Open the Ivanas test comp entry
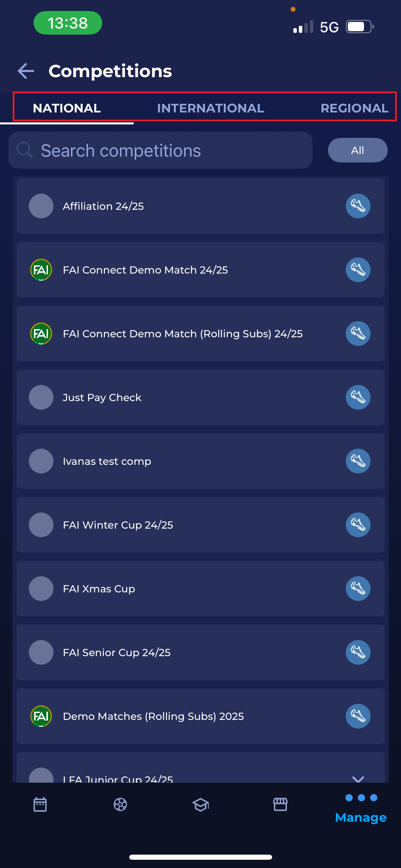Image resolution: width=401 pixels, height=868 pixels. (x=107, y=461)
